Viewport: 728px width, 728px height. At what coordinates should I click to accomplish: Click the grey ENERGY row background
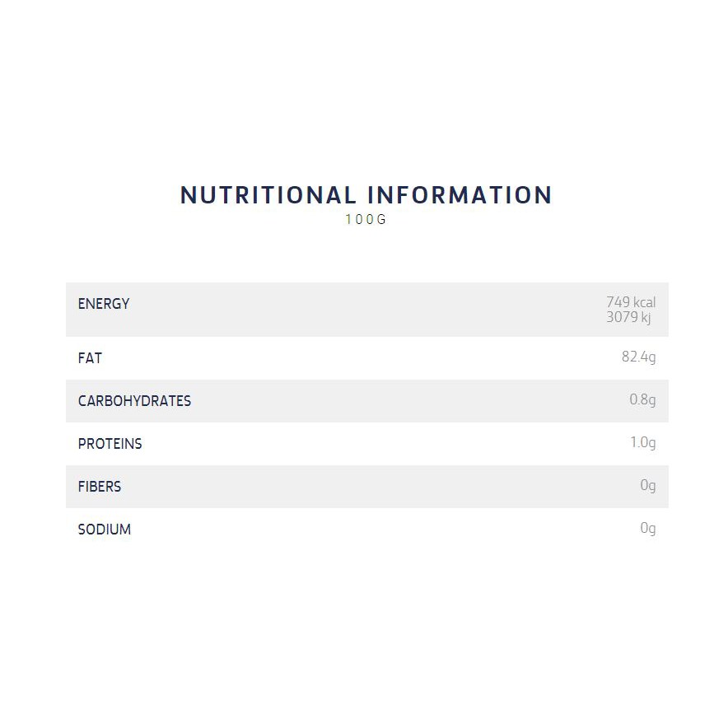tap(366, 310)
